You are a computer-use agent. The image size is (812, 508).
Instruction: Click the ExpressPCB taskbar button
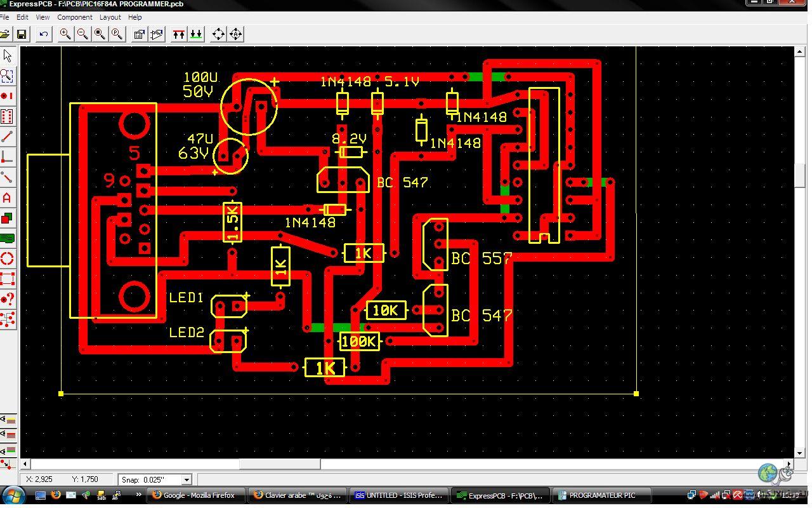[x=501, y=495]
